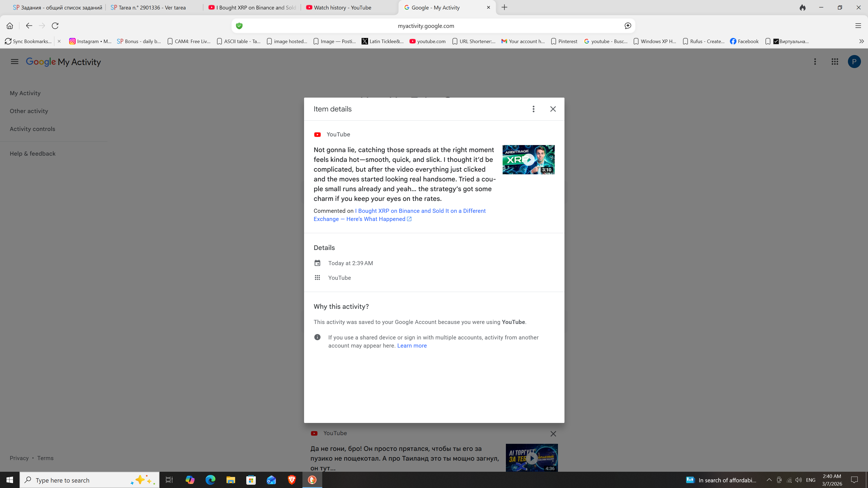Expand hidden bookmarks overflow chevron
The width and height of the screenshot is (868, 488).
861,41
